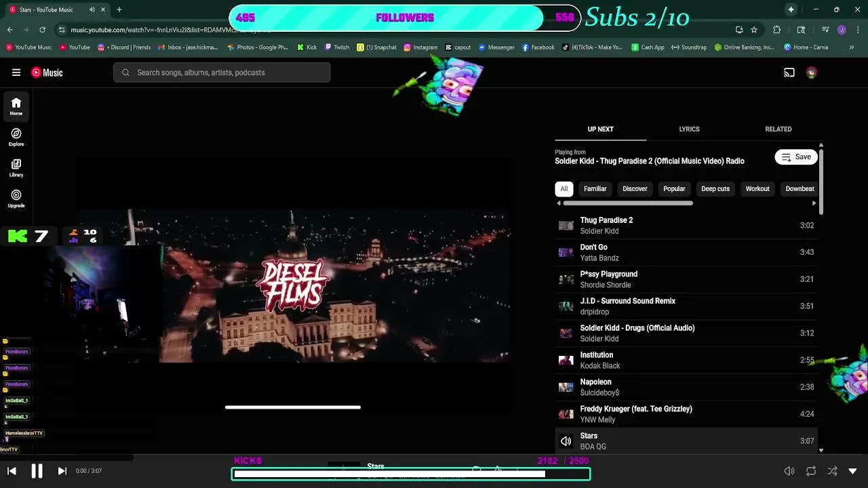Image resolution: width=868 pixels, height=488 pixels.
Task: Click the queue scrollbar down arrow
Action: [821, 450]
